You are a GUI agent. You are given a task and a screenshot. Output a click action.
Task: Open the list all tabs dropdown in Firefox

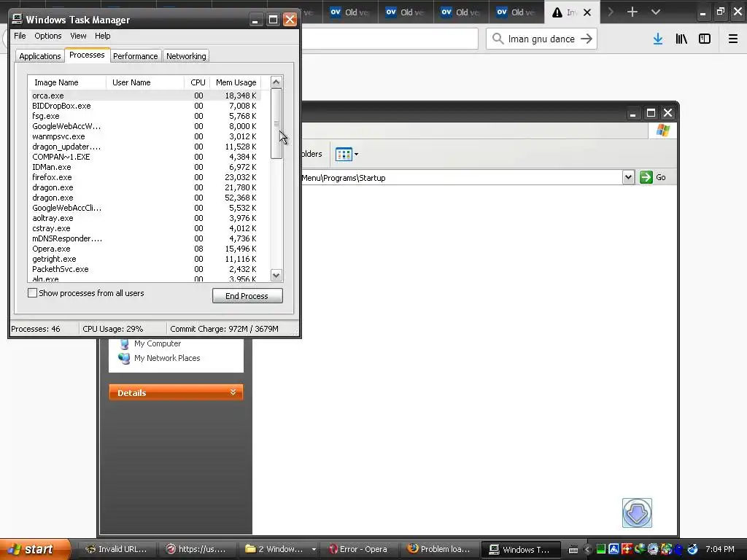pyautogui.click(x=656, y=12)
